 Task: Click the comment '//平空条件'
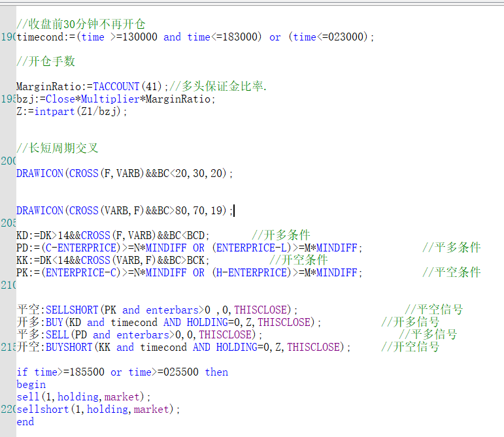click(452, 272)
